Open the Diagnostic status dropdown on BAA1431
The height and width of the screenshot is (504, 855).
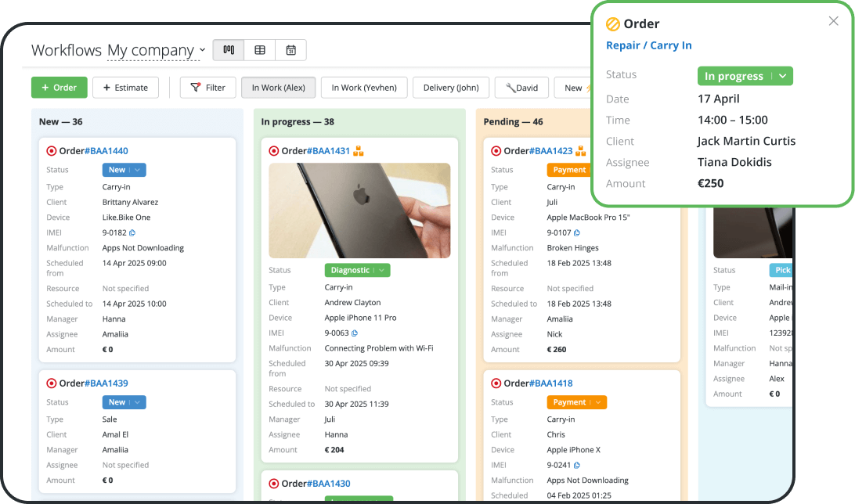pos(381,270)
